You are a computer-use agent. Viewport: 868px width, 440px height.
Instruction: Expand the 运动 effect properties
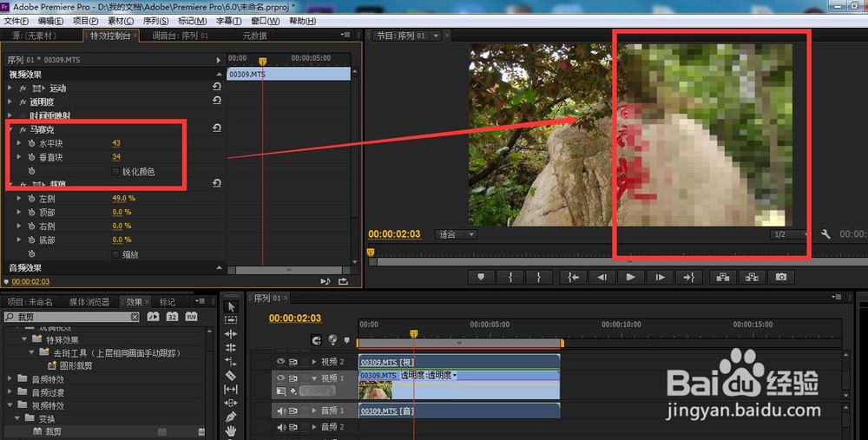10,88
